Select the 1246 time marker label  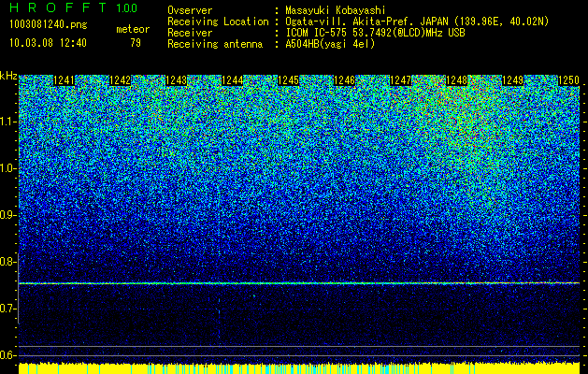click(x=345, y=80)
